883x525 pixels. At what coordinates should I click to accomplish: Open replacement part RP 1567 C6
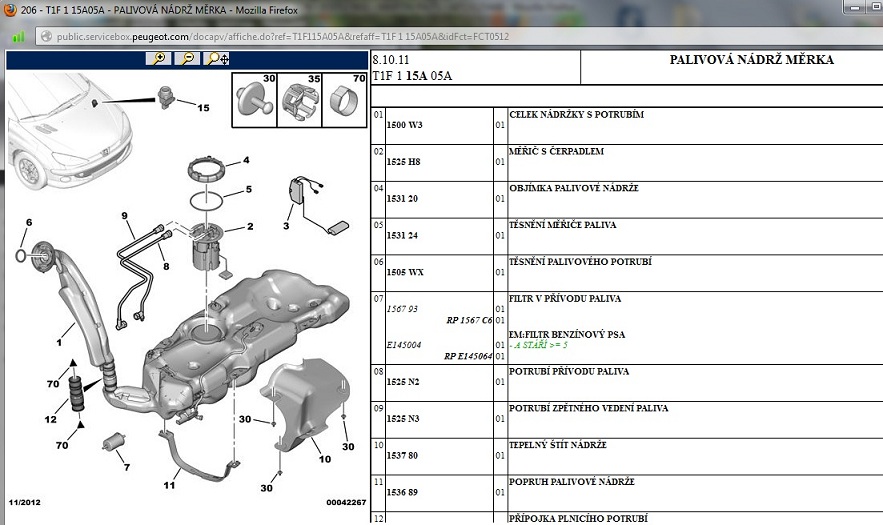tap(469, 321)
